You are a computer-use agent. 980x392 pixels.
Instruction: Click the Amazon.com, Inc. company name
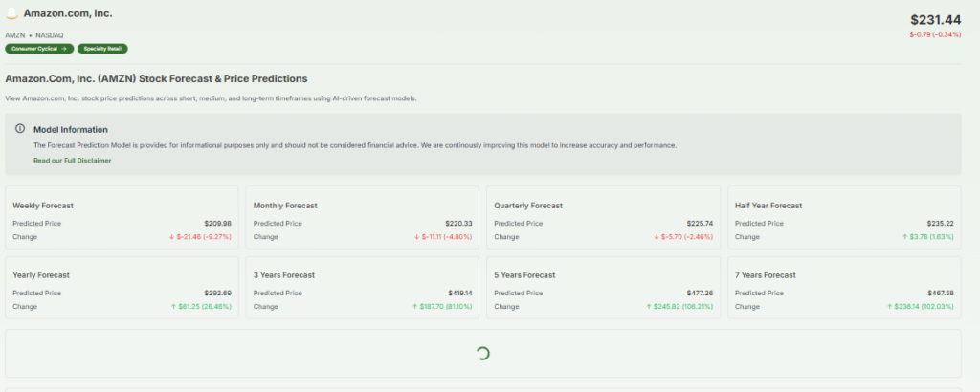pyautogui.click(x=68, y=13)
